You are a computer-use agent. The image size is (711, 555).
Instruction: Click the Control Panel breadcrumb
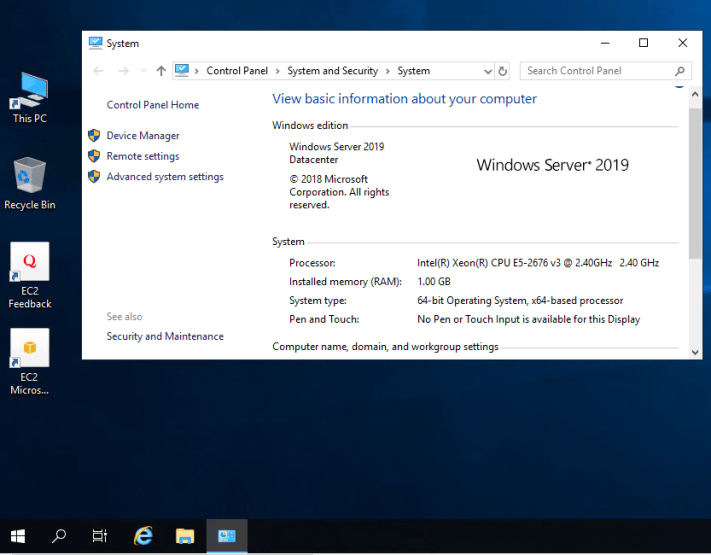coord(237,71)
